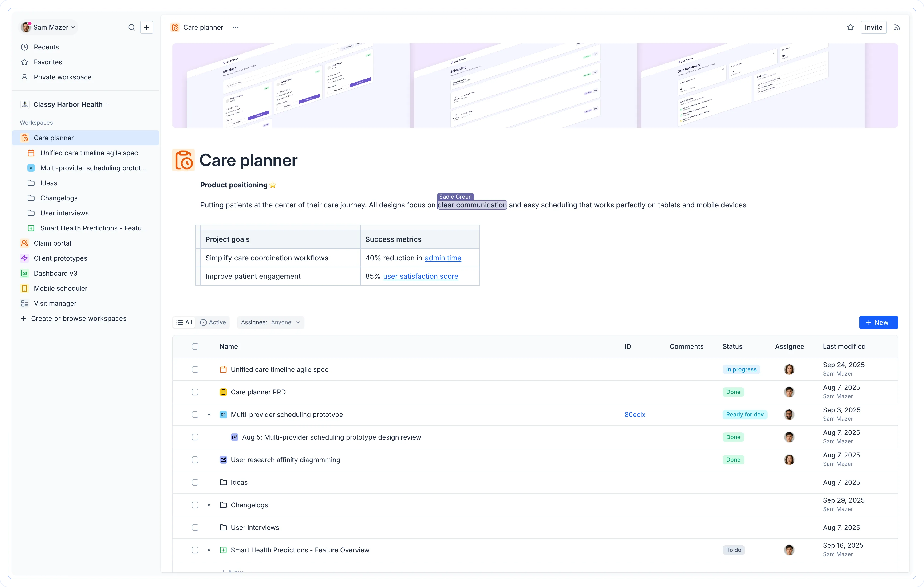The width and height of the screenshot is (924, 587).
Task: Collapse the Multi-provider scheduling prototype row
Action: 209,415
